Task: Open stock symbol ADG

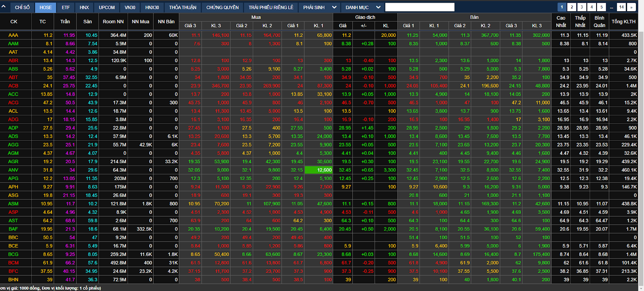Action: tap(13, 120)
